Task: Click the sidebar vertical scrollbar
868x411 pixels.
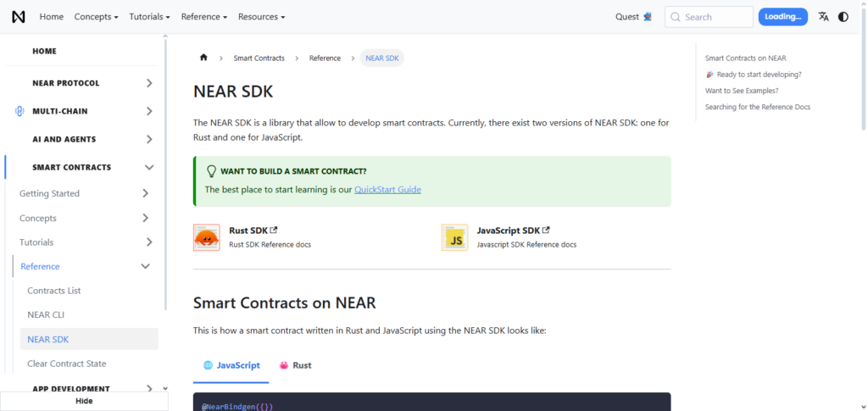Action: [x=165, y=175]
